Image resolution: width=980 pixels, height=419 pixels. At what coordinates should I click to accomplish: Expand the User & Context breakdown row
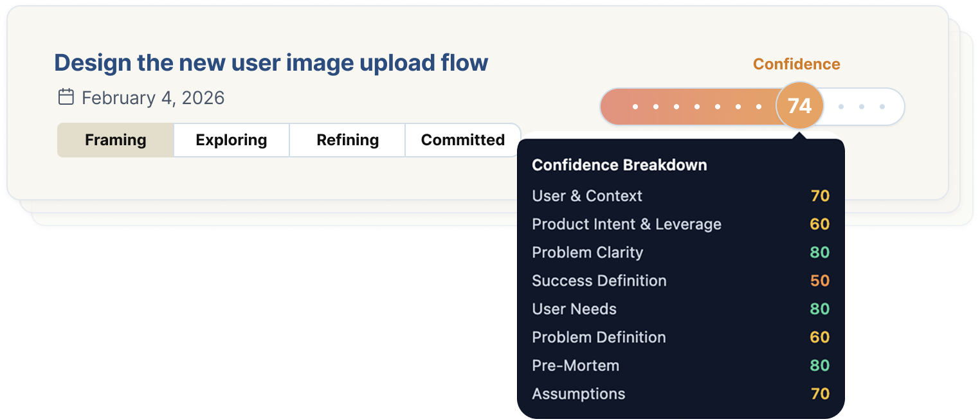point(587,196)
